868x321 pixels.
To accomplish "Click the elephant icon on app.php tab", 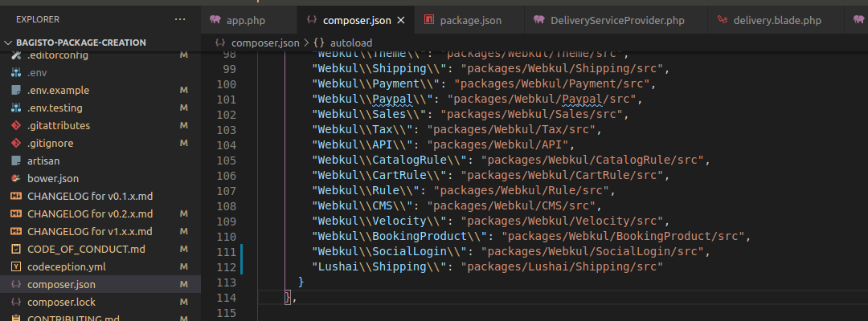I will (x=215, y=20).
